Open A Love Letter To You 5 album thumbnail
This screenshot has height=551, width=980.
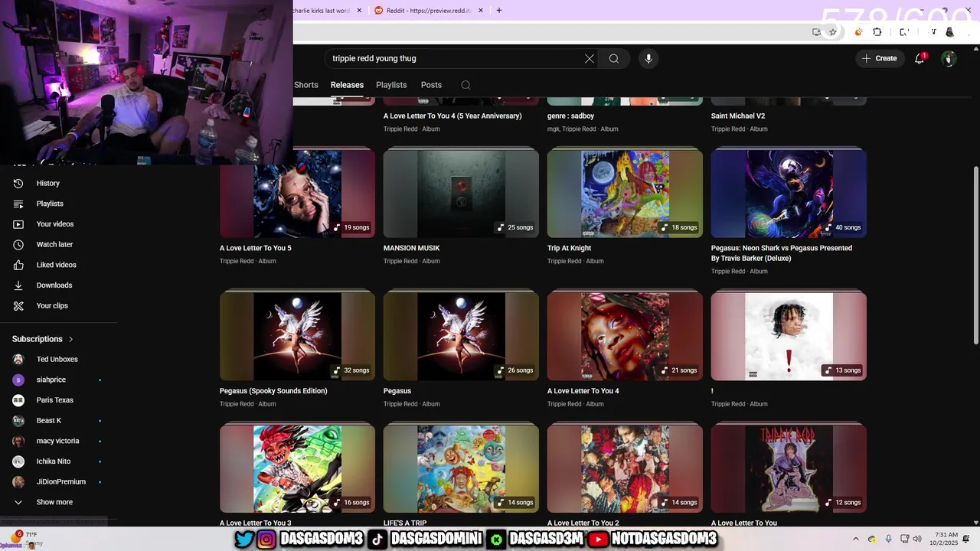tap(297, 194)
